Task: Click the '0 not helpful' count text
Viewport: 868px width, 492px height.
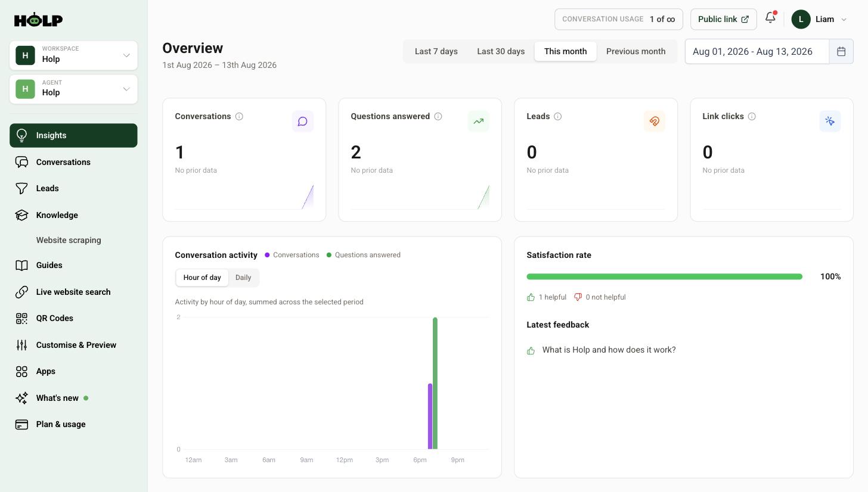Action: (x=606, y=297)
